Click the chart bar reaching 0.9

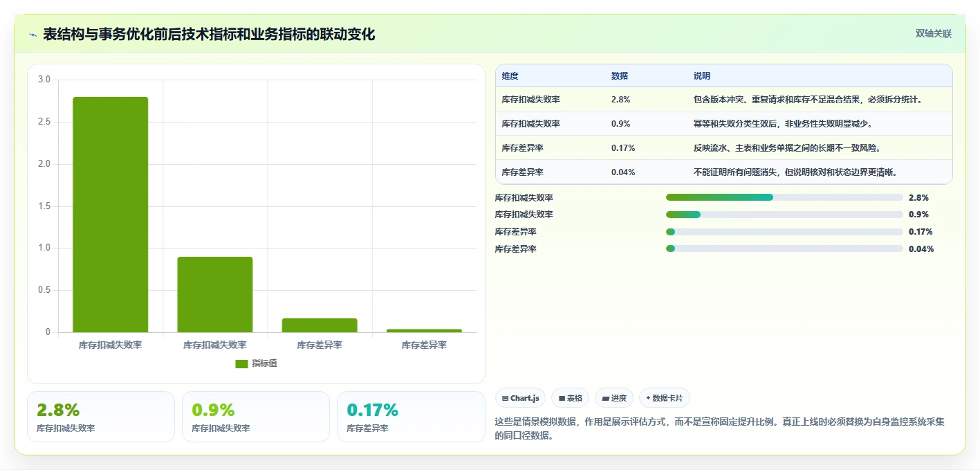pyautogui.click(x=215, y=295)
